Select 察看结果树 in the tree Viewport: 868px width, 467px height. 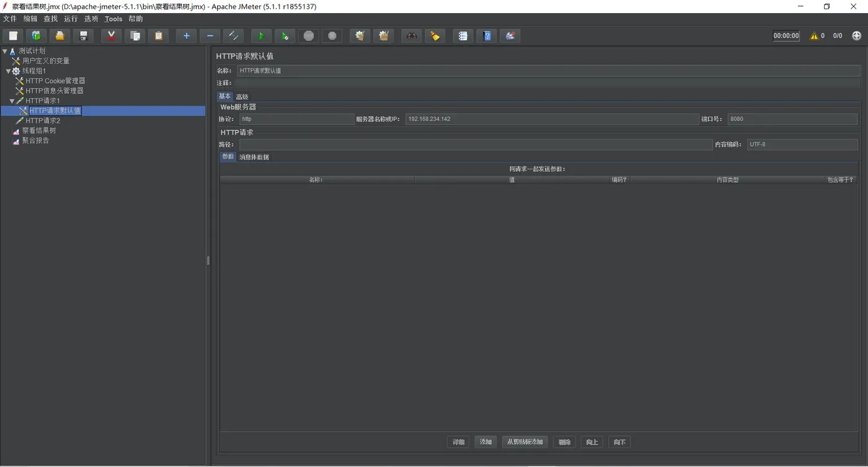39,130
